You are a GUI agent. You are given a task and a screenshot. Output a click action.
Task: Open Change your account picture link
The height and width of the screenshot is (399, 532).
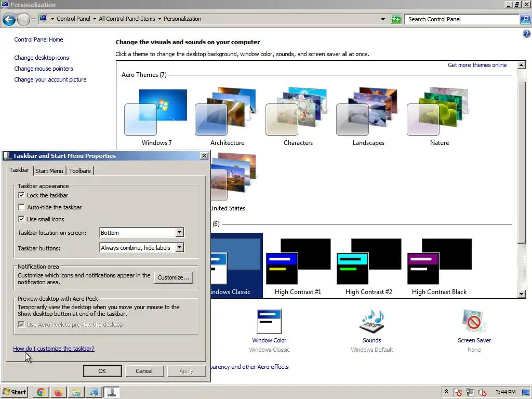click(50, 79)
